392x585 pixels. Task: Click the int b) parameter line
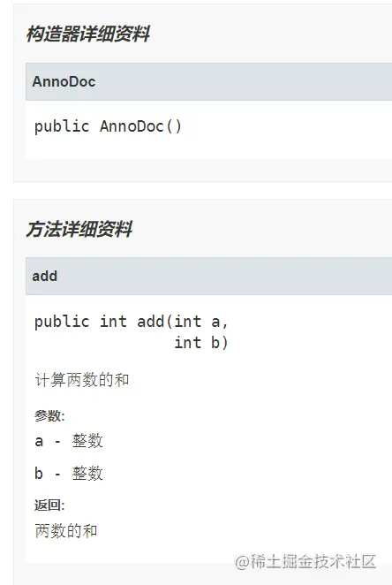(x=200, y=343)
